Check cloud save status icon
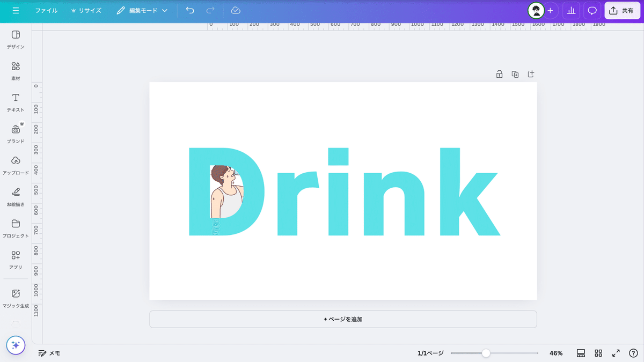This screenshot has height=362, width=644. point(236,11)
